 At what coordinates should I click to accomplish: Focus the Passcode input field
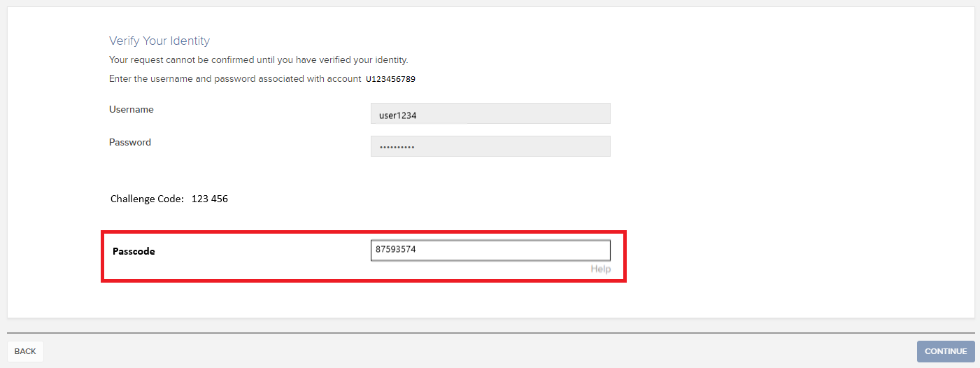[x=490, y=250]
